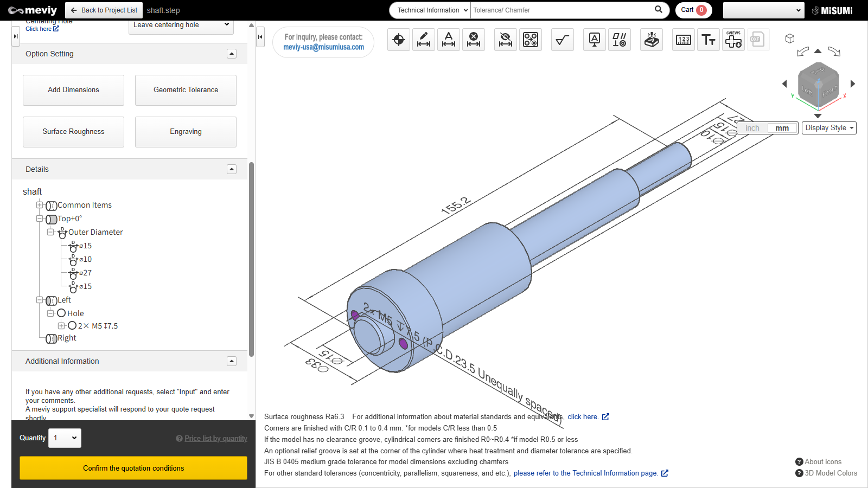Click the edit dimension pencil icon
This screenshot has height=488, width=868.
coord(423,40)
